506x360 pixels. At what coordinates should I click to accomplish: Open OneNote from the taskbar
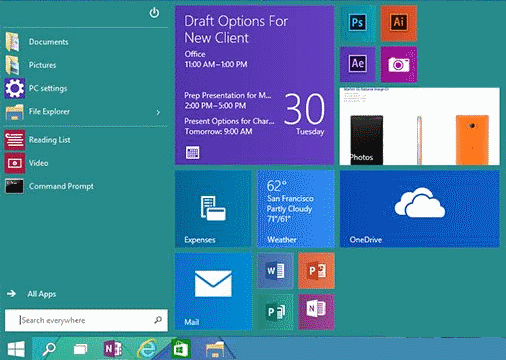click(x=113, y=349)
